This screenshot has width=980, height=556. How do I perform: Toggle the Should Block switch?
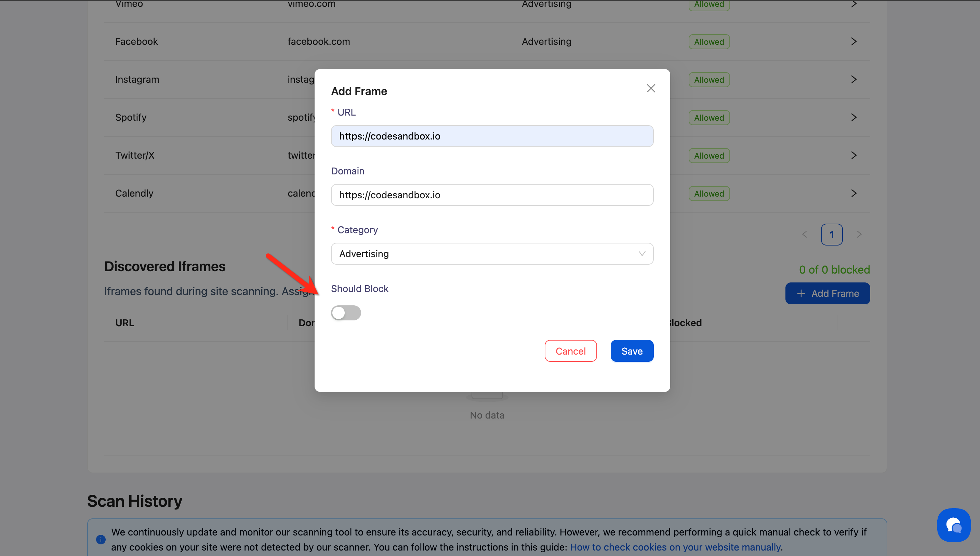(x=345, y=313)
